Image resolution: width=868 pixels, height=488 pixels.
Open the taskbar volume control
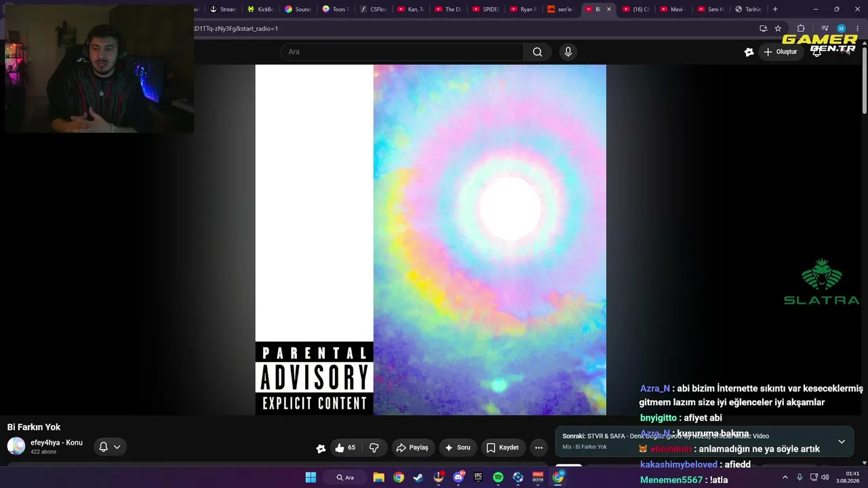[x=825, y=477]
